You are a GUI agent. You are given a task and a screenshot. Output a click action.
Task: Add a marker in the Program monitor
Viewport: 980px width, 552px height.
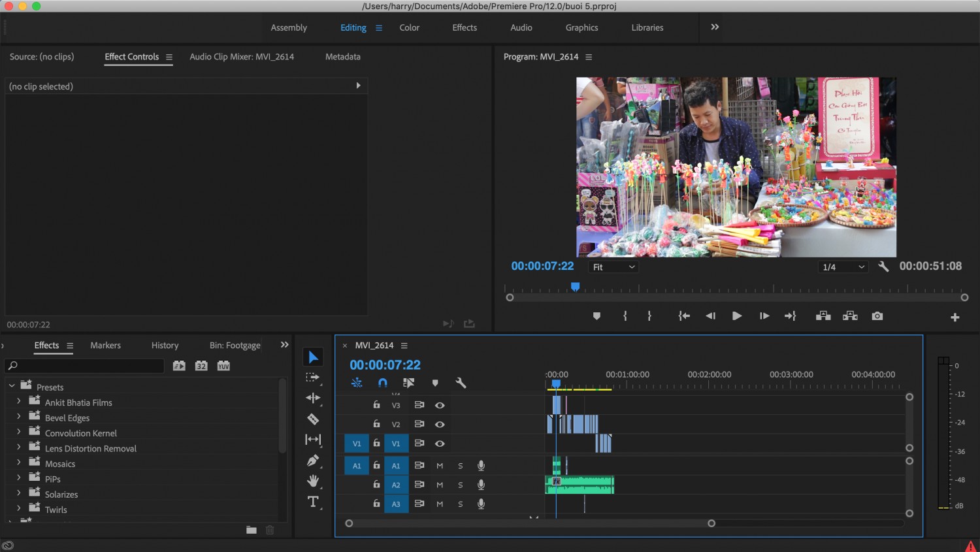pyautogui.click(x=596, y=316)
